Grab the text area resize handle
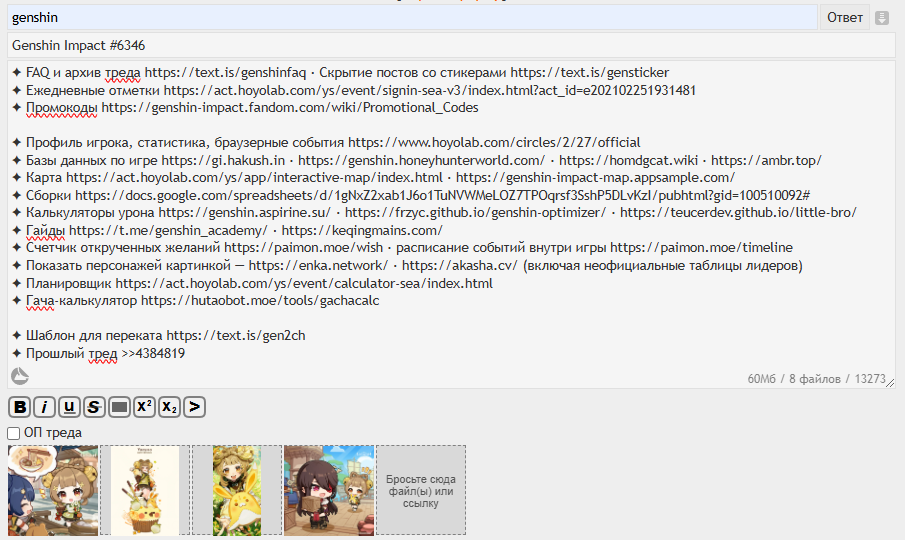Image resolution: width=905 pixels, height=540 pixels. [x=890, y=382]
